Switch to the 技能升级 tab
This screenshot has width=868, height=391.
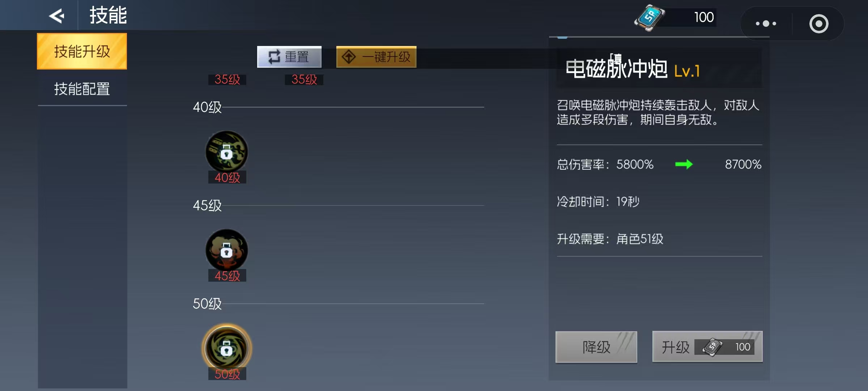click(82, 51)
